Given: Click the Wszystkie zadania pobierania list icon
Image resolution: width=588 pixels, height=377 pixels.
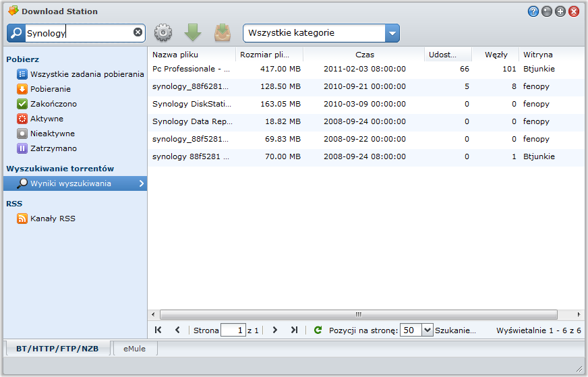Looking at the screenshot, I should [x=22, y=74].
